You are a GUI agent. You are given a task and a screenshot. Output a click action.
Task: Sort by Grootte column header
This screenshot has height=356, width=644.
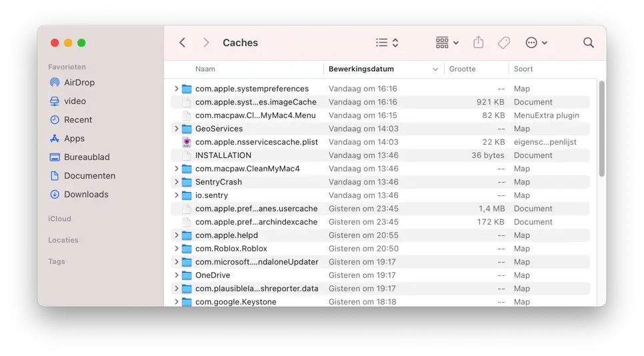[x=462, y=69]
